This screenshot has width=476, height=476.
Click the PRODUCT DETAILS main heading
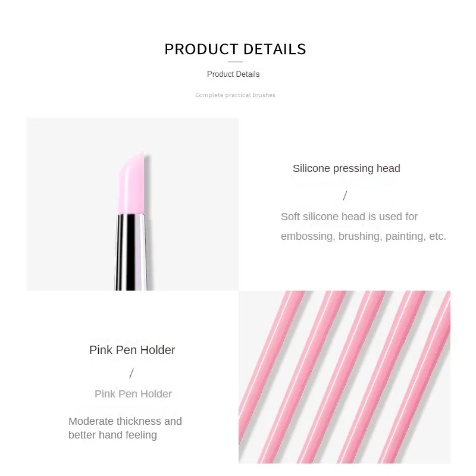(235, 49)
